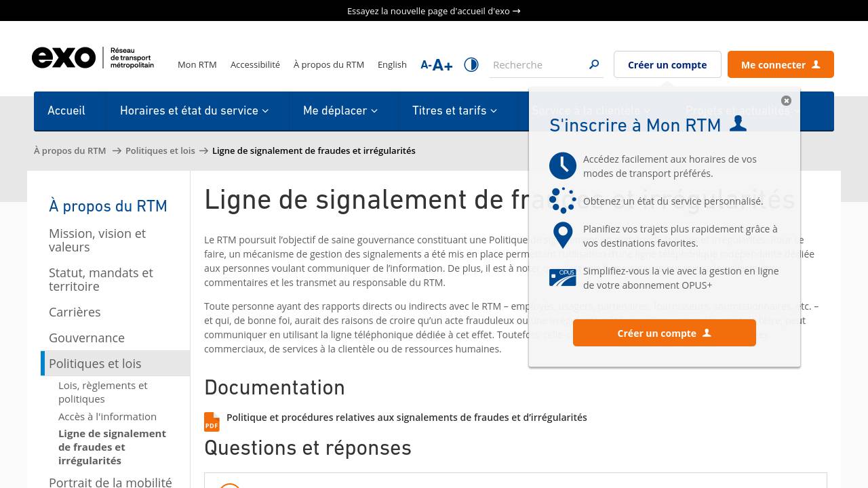
Task: Open Politique et procédures PDF link
Action: [407, 417]
